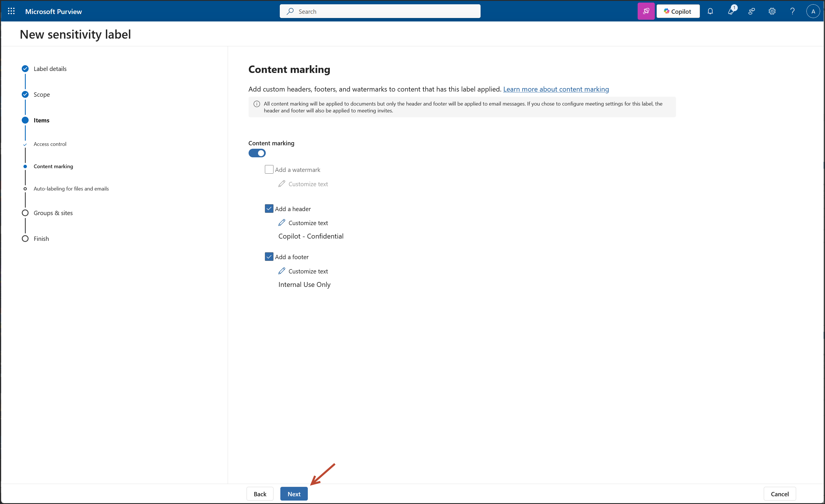Uncheck the Add a footer checkbox
Viewport: 825px width, 504px height.
click(269, 257)
